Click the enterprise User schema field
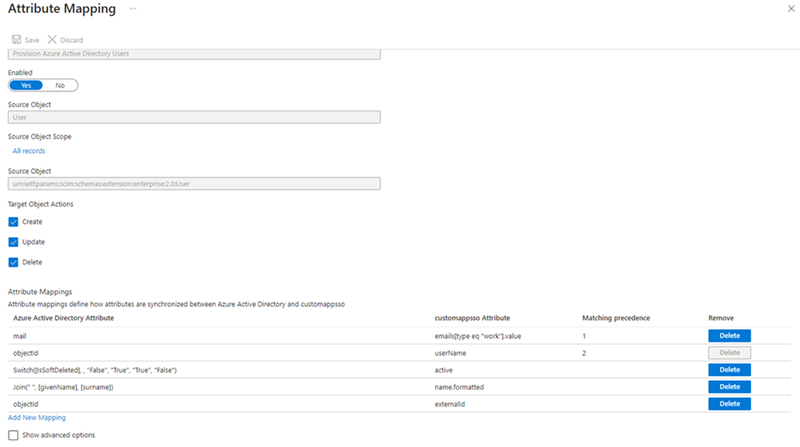 [x=194, y=183]
